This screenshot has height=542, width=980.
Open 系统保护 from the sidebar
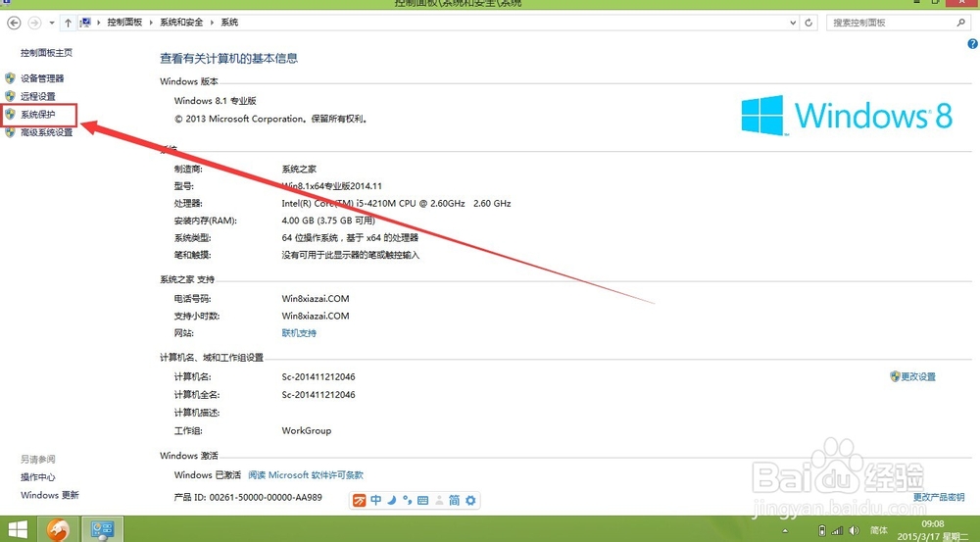(x=37, y=115)
